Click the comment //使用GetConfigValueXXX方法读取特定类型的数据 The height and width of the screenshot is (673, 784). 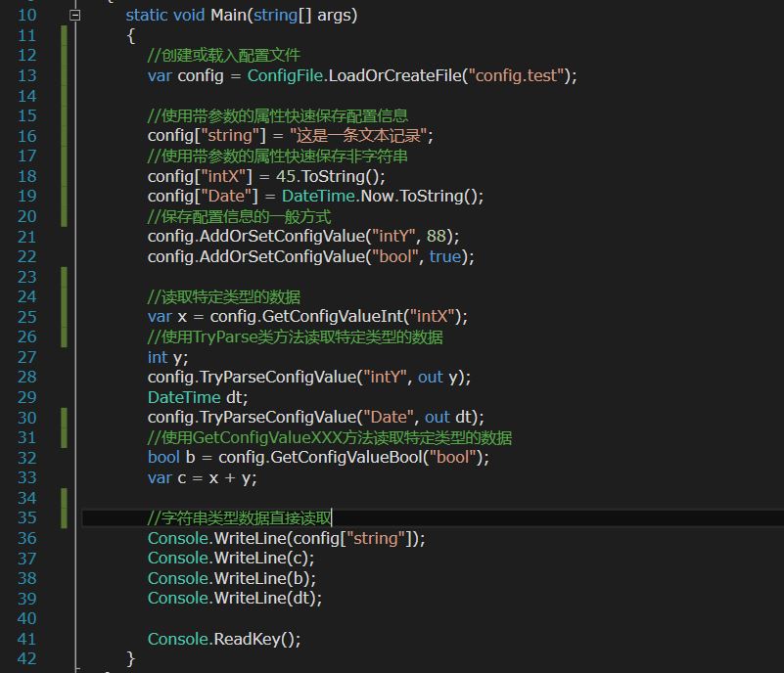(x=330, y=438)
